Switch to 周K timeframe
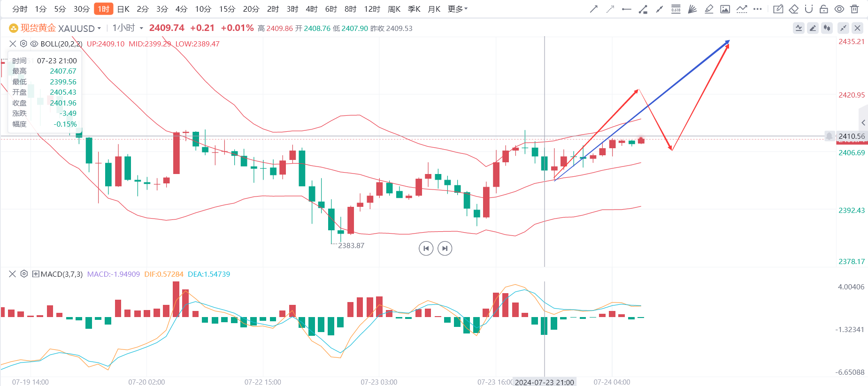The width and height of the screenshot is (868, 386). click(x=394, y=9)
